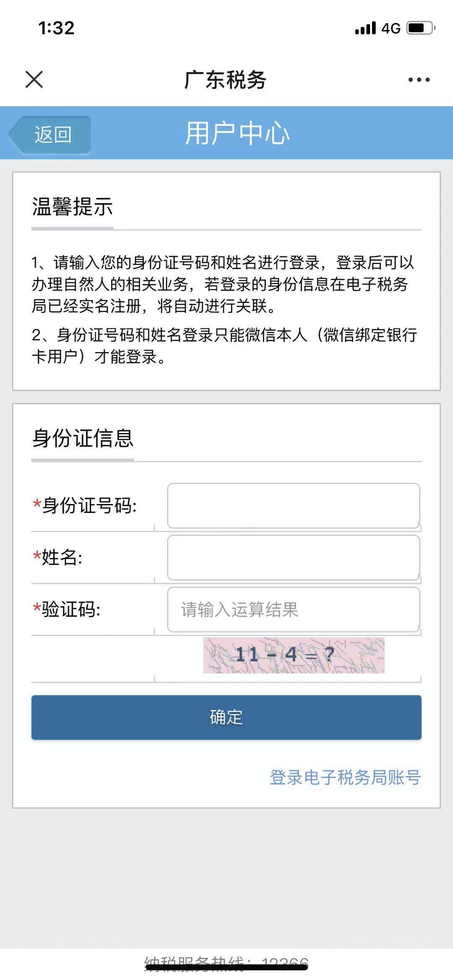The height and width of the screenshot is (980, 453).
Task: Refresh the captcha image 11 - 4
Action: tap(294, 655)
